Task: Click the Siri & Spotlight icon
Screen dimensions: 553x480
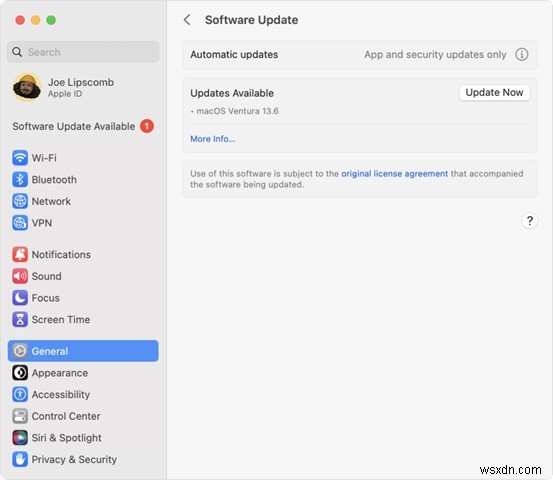Action: [x=20, y=438]
